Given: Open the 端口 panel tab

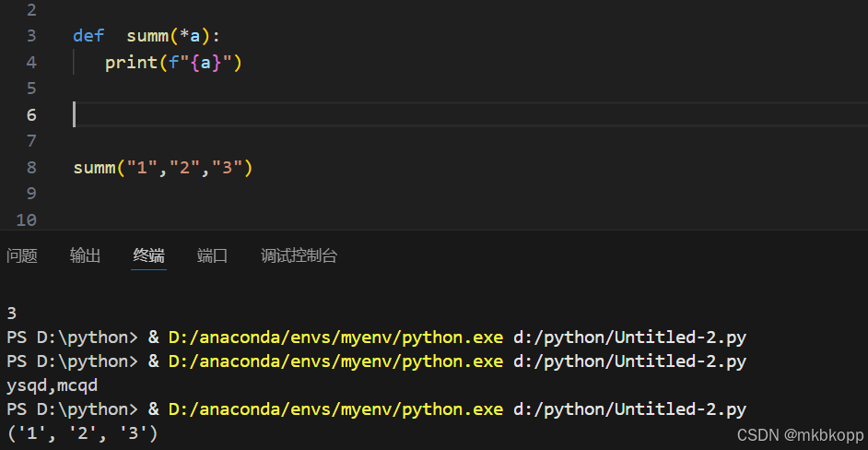Looking at the screenshot, I should [213, 256].
